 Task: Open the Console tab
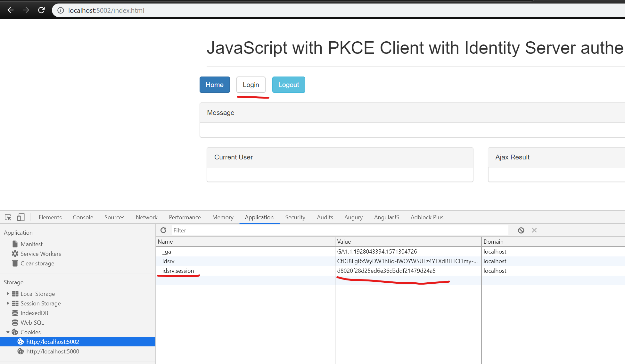pos(83,217)
